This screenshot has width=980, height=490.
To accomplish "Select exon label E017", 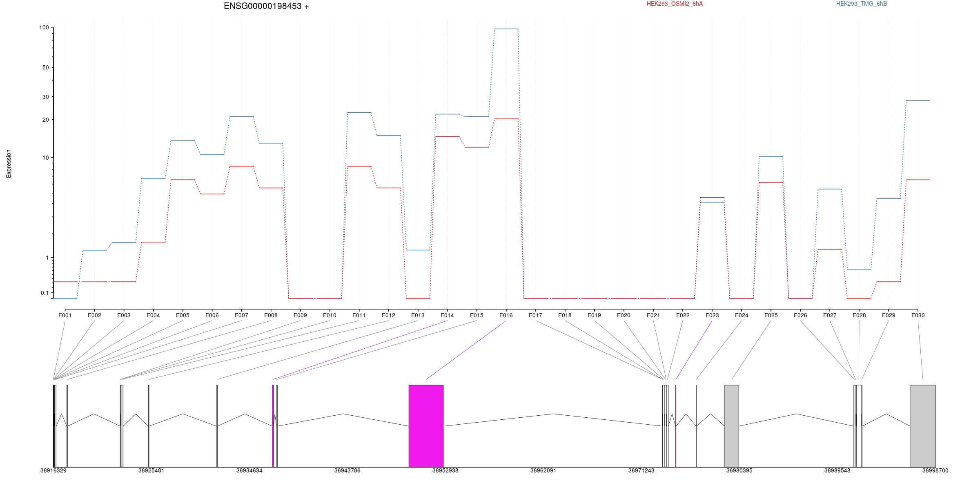I will (x=535, y=315).
